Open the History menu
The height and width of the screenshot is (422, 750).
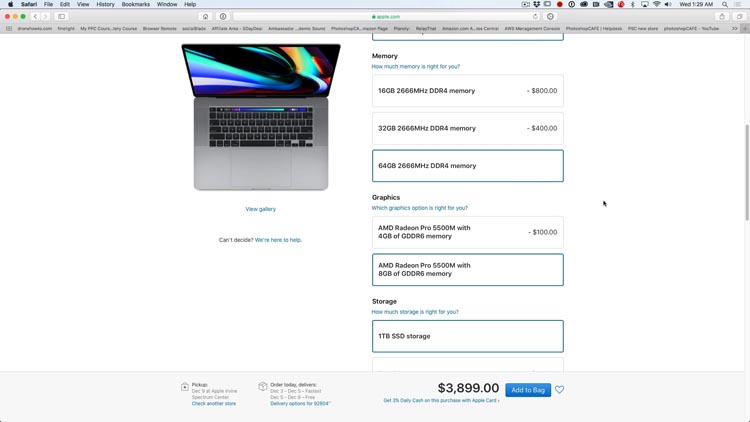click(x=105, y=4)
